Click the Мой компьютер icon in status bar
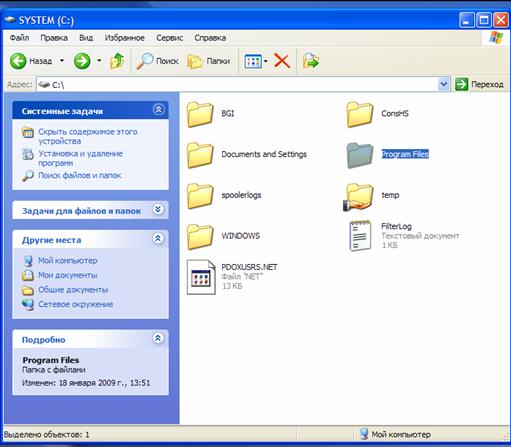This screenshot has width=511, height=447. tap(364, 434)
